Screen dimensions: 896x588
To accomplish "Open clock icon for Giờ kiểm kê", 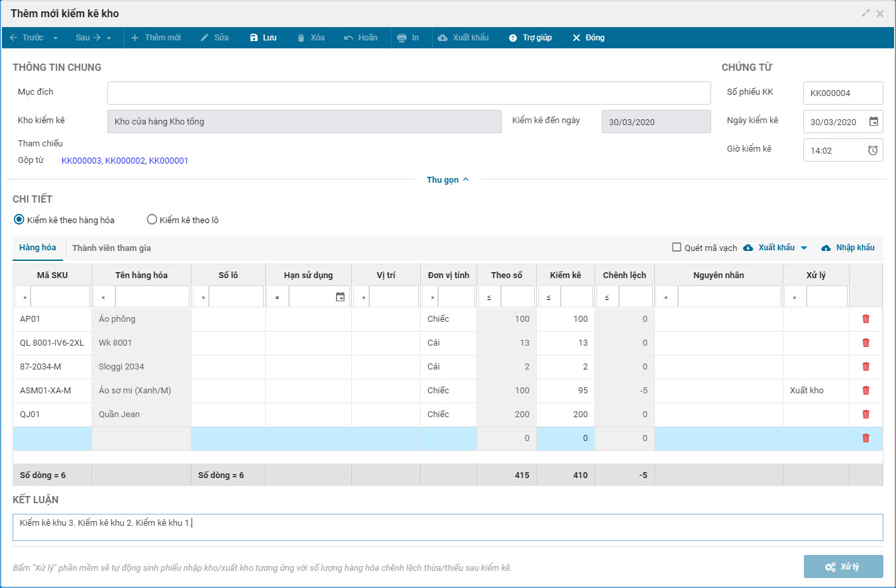I will click(873, 150).
